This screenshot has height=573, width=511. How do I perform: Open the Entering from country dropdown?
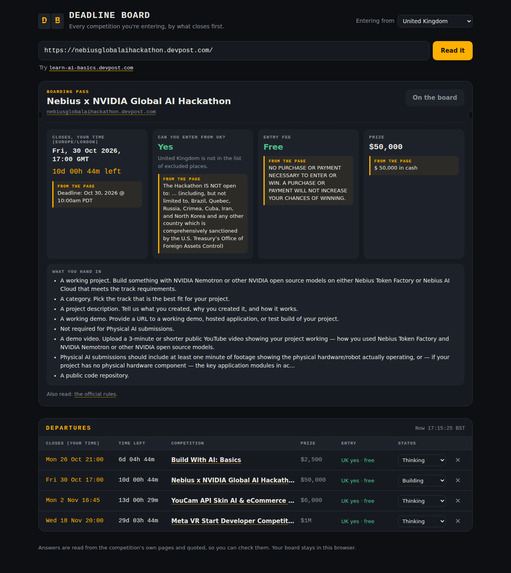pyautogui.click(x=435, y=21)
